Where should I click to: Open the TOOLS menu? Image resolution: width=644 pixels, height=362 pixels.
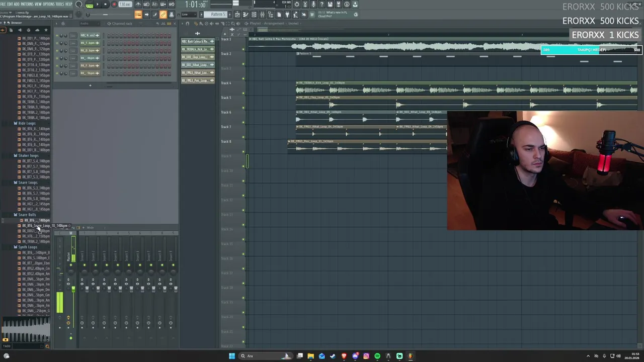click(60, 4)
